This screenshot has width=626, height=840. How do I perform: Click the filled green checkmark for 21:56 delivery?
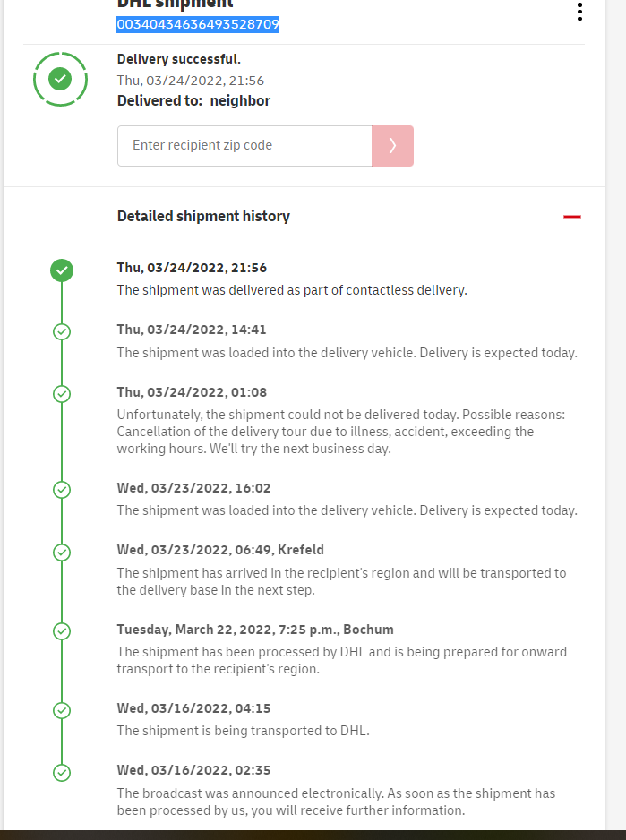point(62,270)
